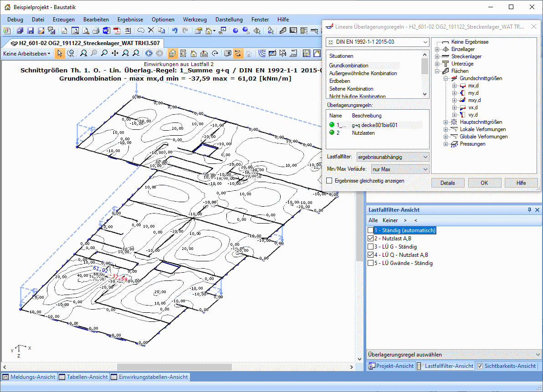543x392 pixels.
Task: Switch to the Tabellen-Ansicht tab
Action: [83, 377]
